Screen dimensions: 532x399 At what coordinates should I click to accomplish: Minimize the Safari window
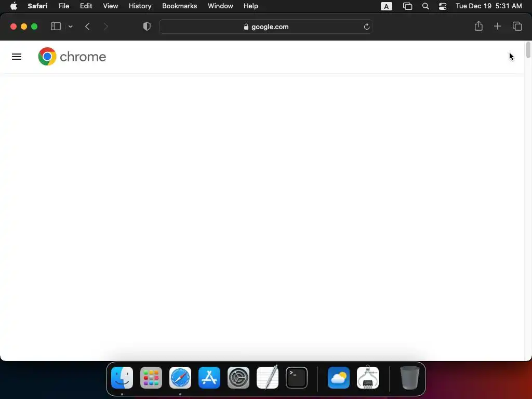click(x=24, y=26)
